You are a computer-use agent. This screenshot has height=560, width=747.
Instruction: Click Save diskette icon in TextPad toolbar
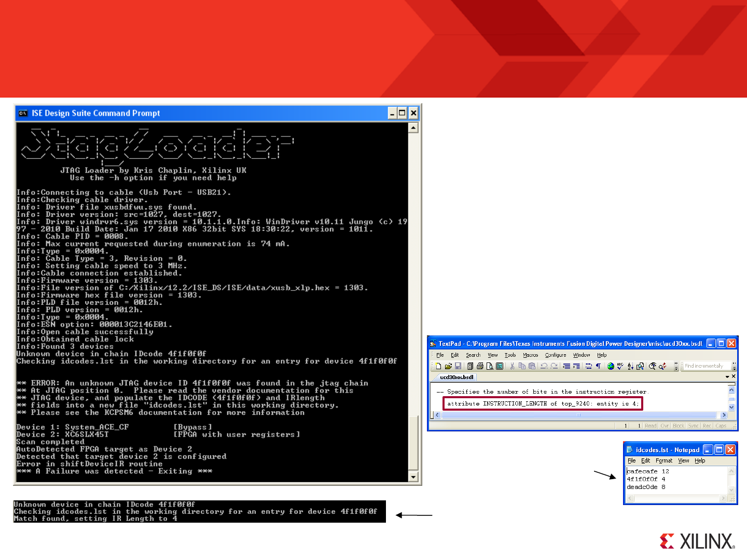tap(458, 366)
